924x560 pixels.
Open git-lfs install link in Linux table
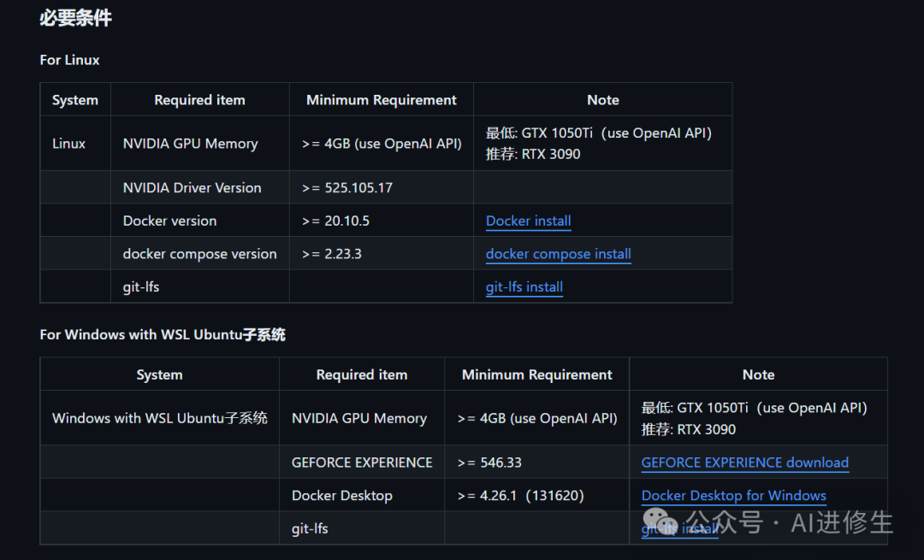click(x=524, y=287)
